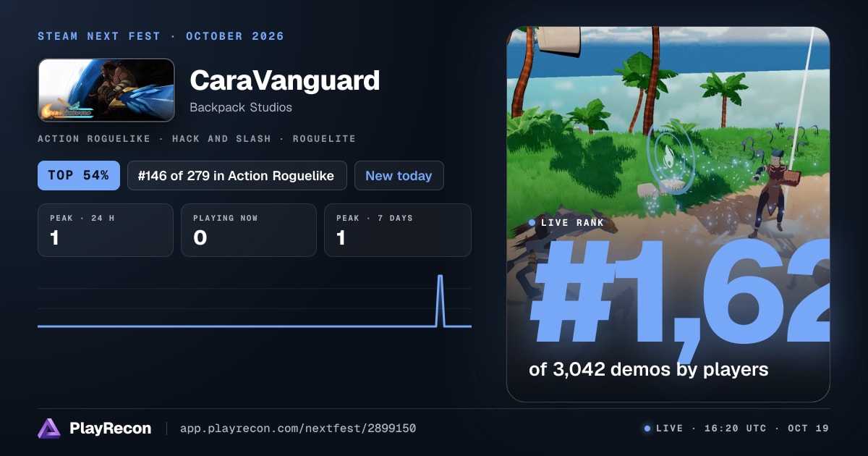
Task: Open the large gameplay screenshot image
Action: (x=668, y=214)
